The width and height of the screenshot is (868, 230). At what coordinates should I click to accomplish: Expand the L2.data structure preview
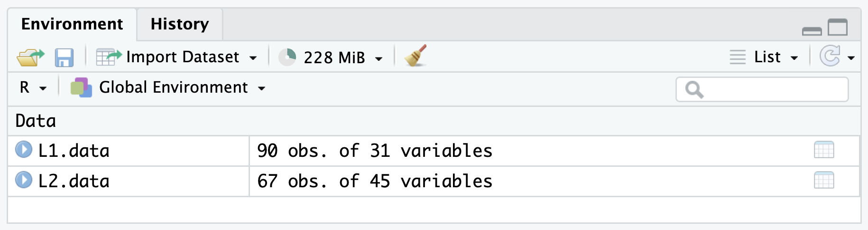(23, 180)
